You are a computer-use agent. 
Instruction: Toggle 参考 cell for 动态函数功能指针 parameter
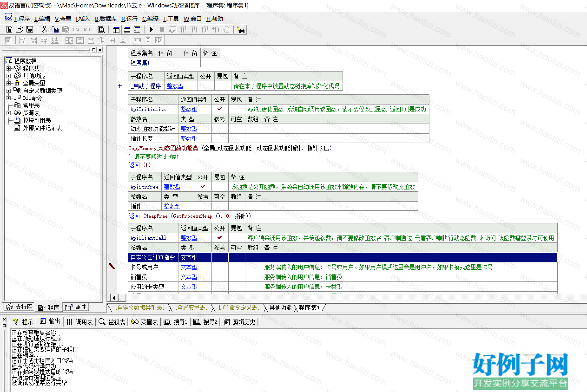[x=220, y=128]
